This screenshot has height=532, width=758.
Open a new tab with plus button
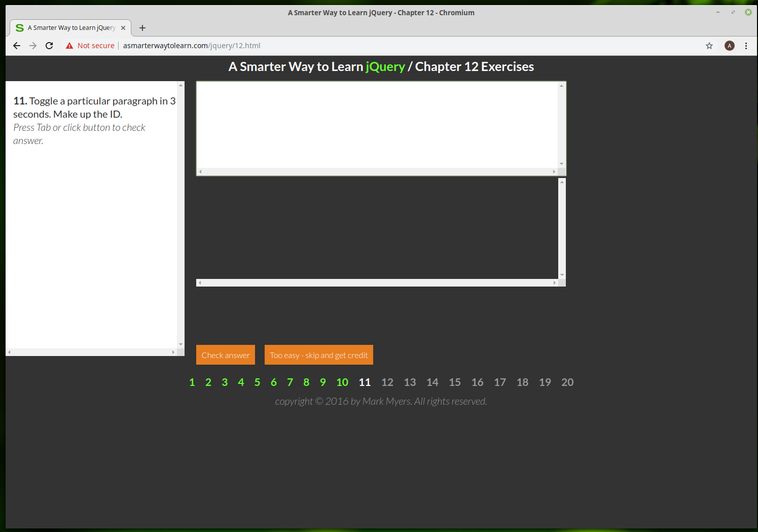pos(142,28)
